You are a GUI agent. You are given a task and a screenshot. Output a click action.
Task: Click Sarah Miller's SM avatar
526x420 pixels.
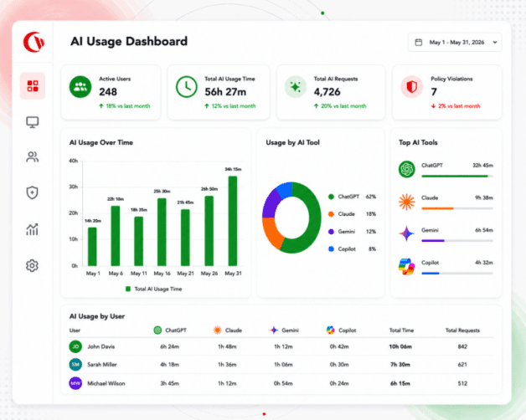pos(75,364)
